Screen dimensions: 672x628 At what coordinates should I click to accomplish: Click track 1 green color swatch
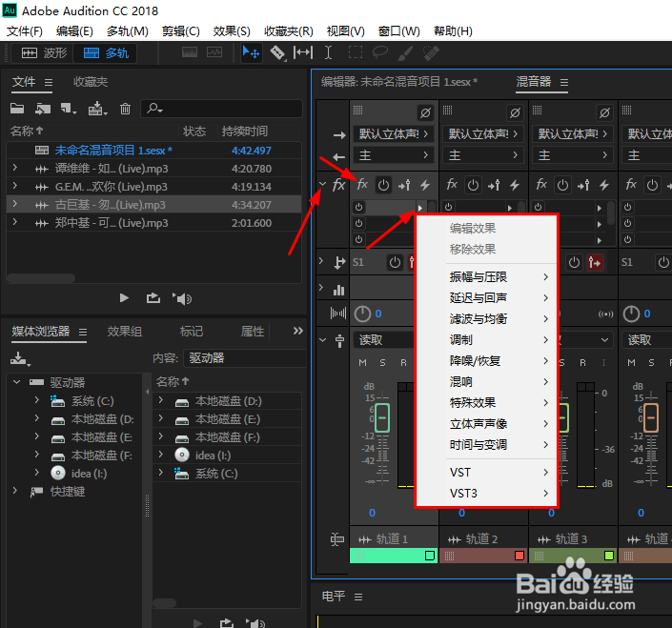tap(430, 556)
